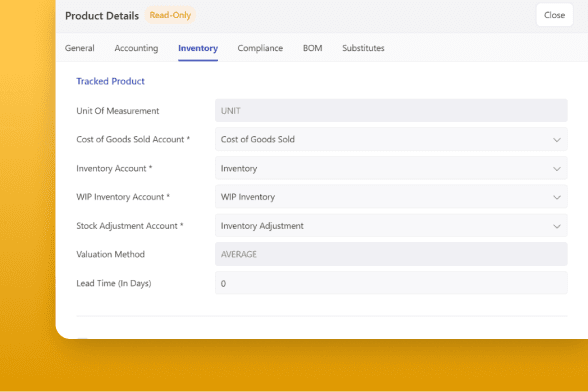588x392 pixels.
Task: Click the Close button
Action: [554, 15]
